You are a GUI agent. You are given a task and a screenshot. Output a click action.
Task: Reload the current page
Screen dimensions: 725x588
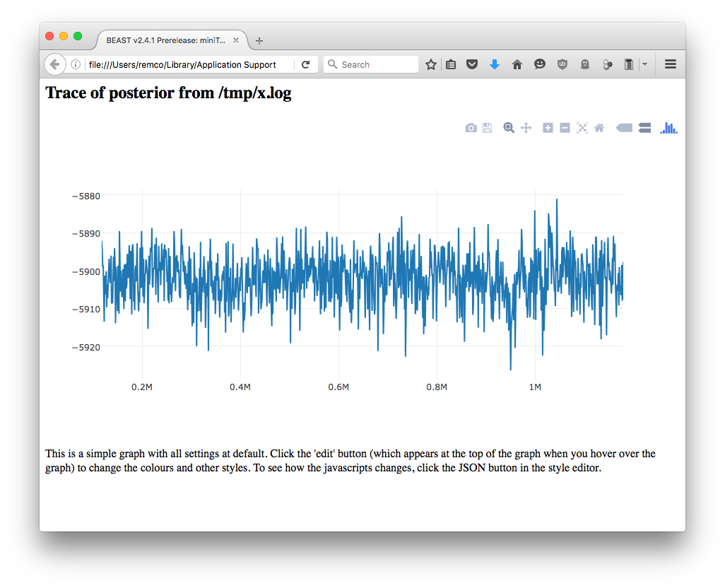305,65
